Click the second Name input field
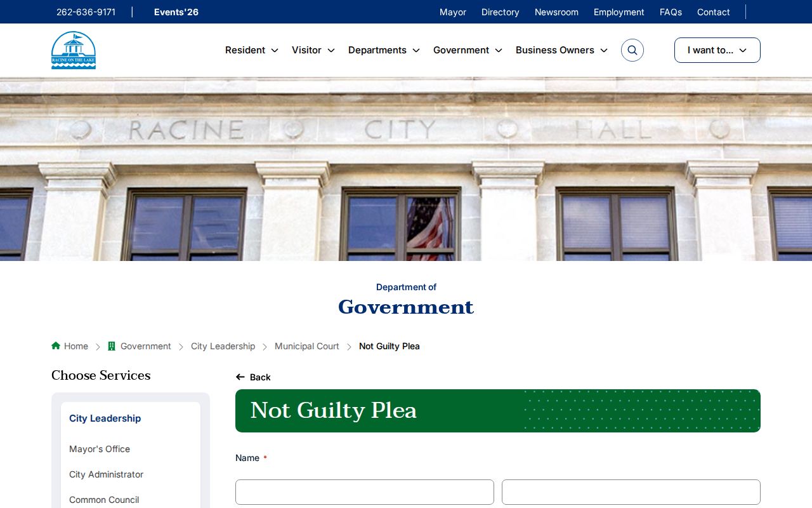812x508 pixels. tap(631, 492)
